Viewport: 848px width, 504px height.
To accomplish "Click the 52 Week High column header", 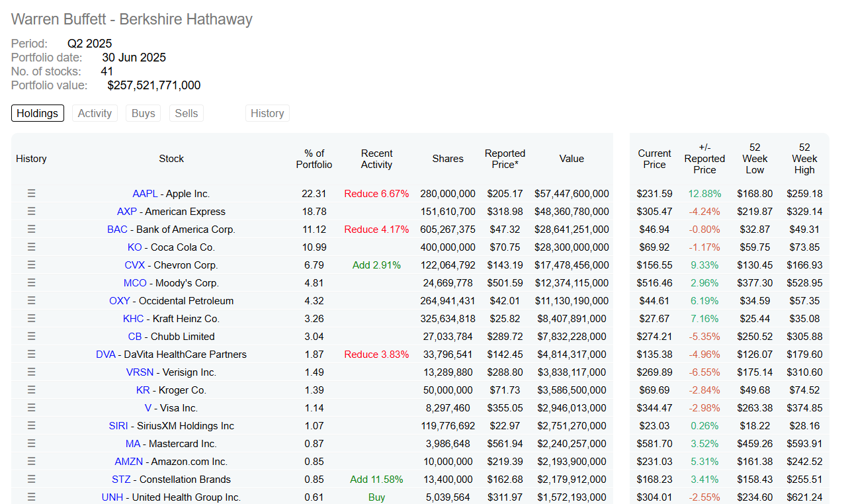I will (804, 159).
